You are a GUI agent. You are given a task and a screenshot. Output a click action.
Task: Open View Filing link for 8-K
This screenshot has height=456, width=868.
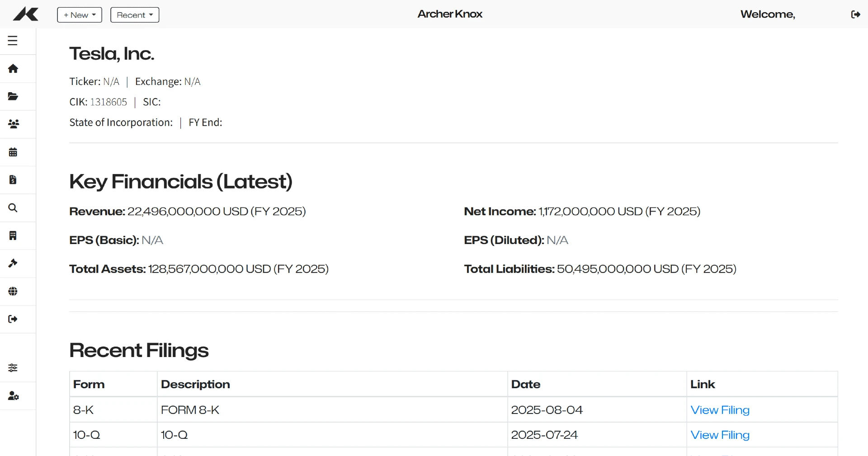coord(720,410)
